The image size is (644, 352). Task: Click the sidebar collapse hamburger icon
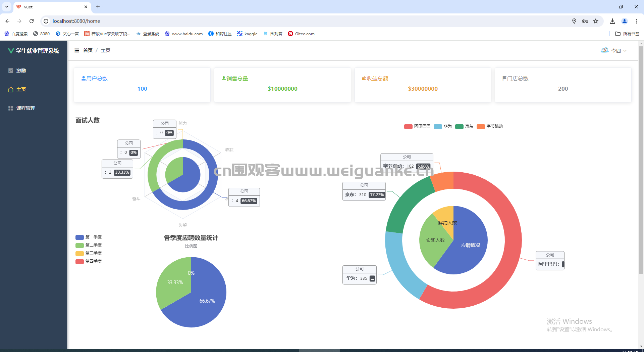tap(77, 50)
